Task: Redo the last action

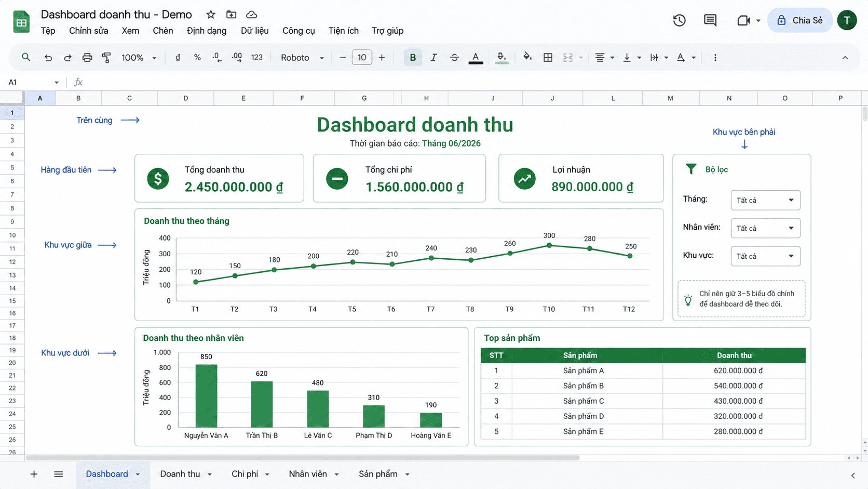Action: [x=67, y=58]
